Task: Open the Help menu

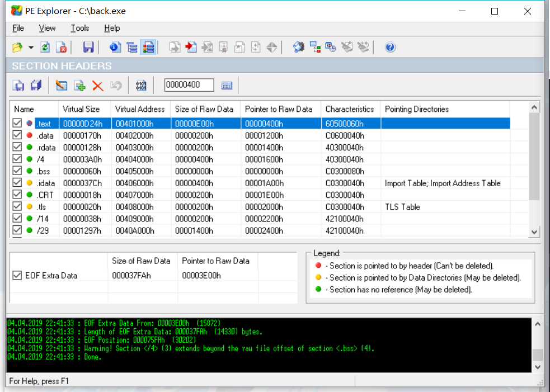Action: click(112, 28)
